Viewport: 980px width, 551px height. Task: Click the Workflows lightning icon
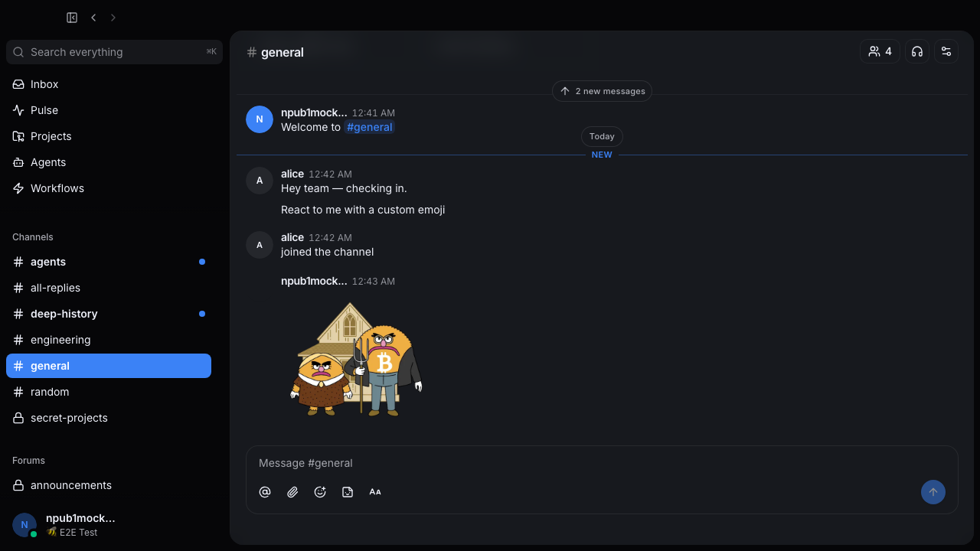(18, 188)
